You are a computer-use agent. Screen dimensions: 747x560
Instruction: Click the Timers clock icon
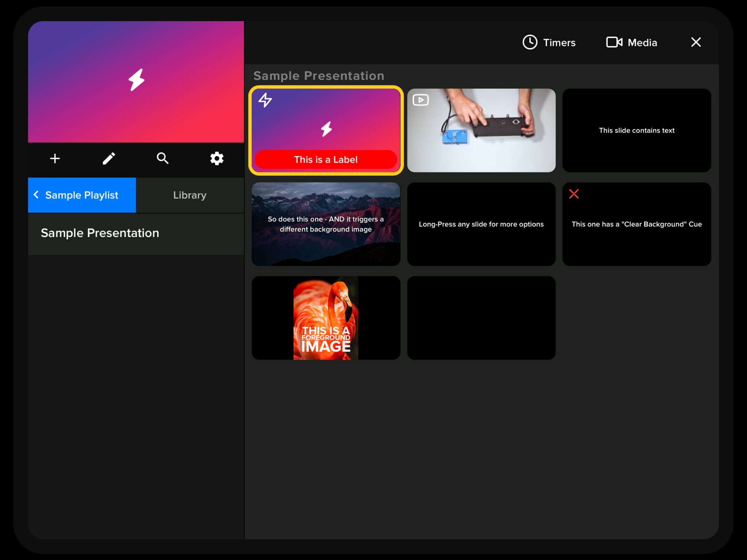coord(530,42)
